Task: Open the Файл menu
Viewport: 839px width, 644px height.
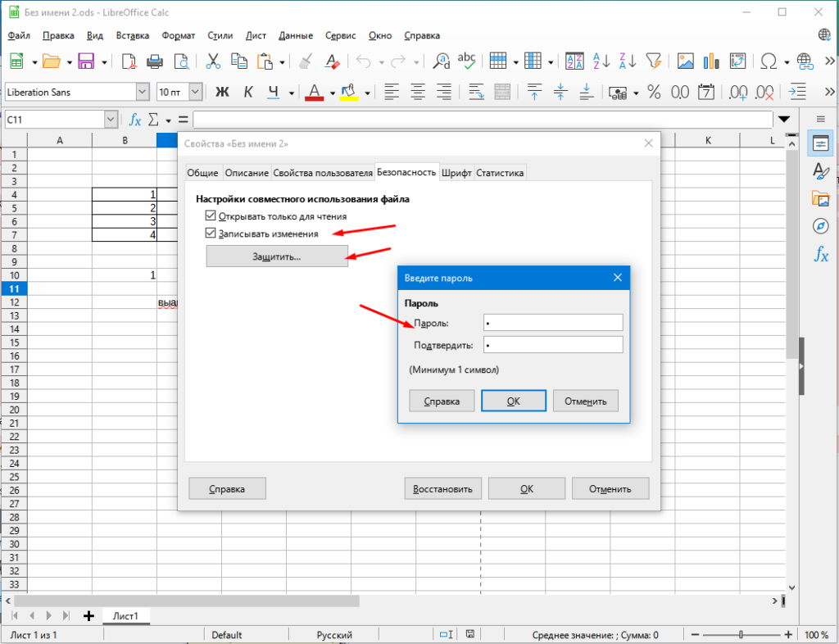Action: click(20, 35)
